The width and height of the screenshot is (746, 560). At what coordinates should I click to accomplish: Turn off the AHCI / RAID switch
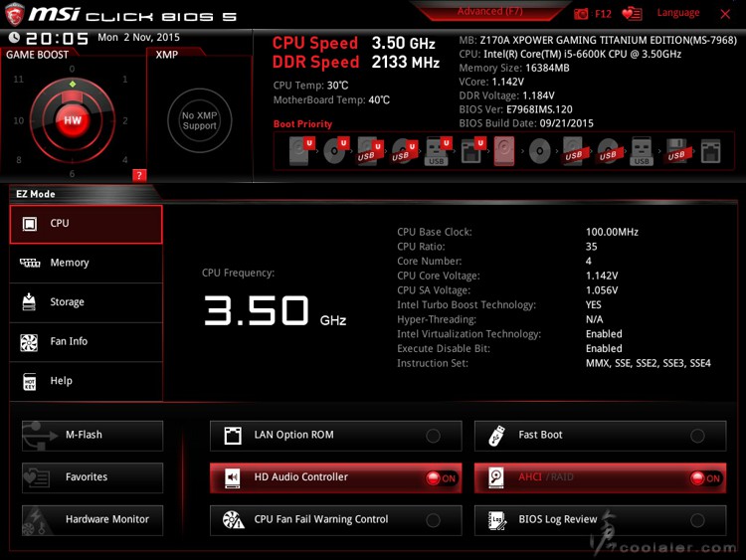click(705, 478)
